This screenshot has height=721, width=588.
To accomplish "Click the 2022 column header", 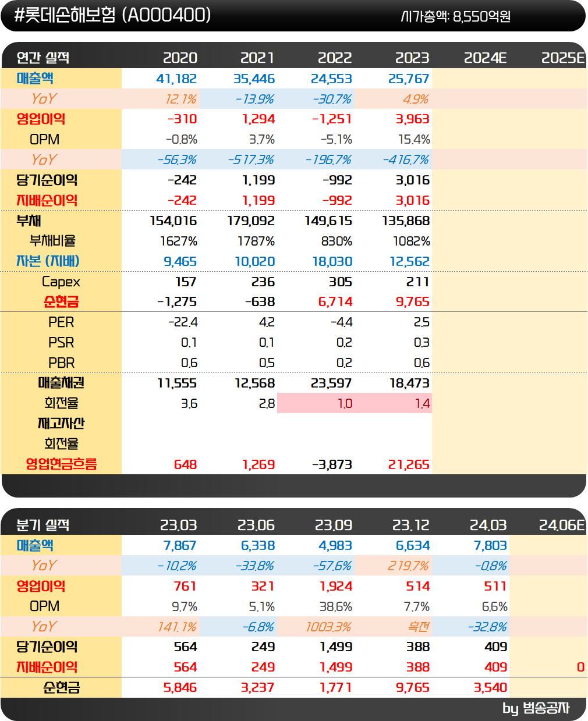I will [335, 58].
